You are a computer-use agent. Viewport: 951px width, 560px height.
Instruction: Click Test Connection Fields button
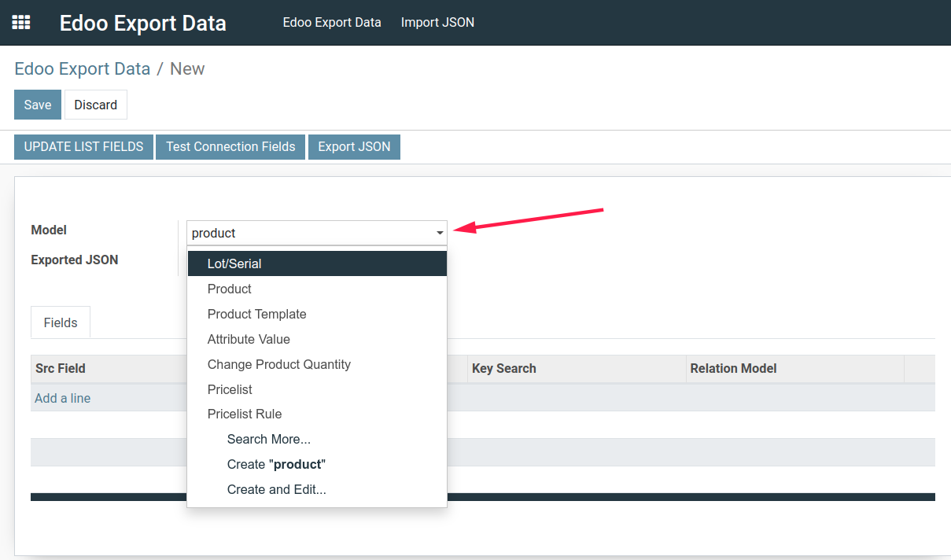tap(230, 146)
